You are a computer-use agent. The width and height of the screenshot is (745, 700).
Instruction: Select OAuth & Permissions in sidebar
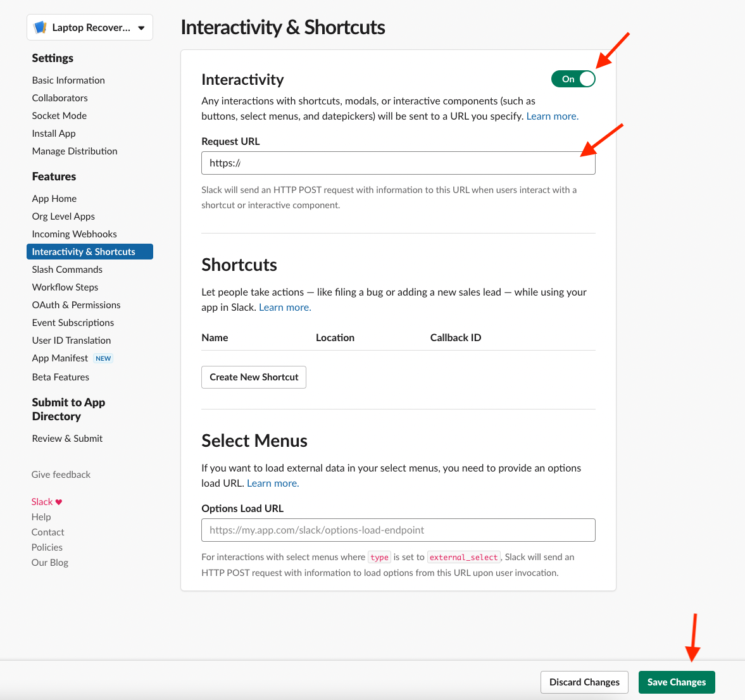point(76,304)
